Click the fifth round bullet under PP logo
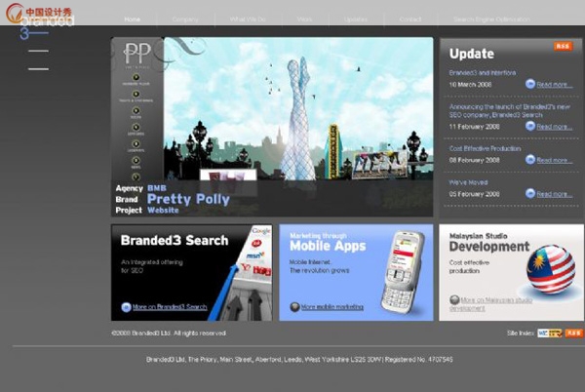The height and width of the screenshot is (392, 585). click(x=136, y=144)
